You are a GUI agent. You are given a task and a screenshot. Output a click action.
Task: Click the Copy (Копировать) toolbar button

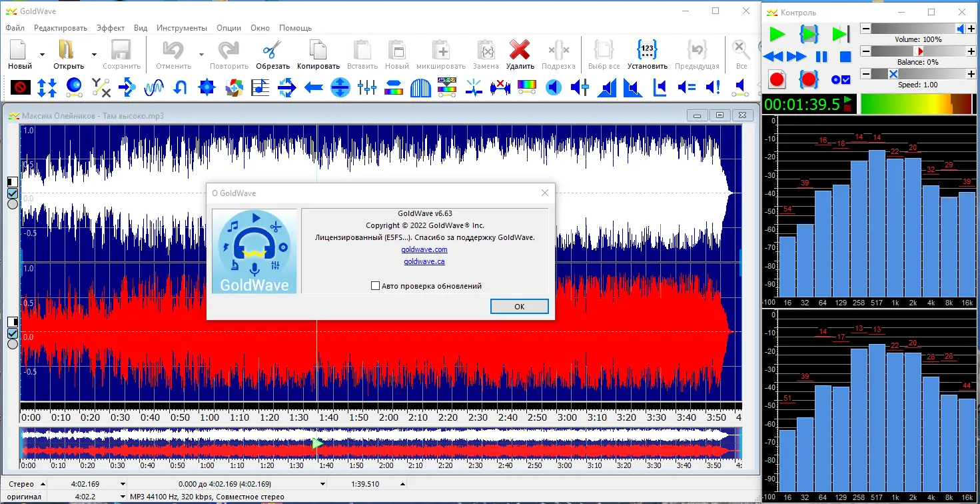[x=318, y=55]
